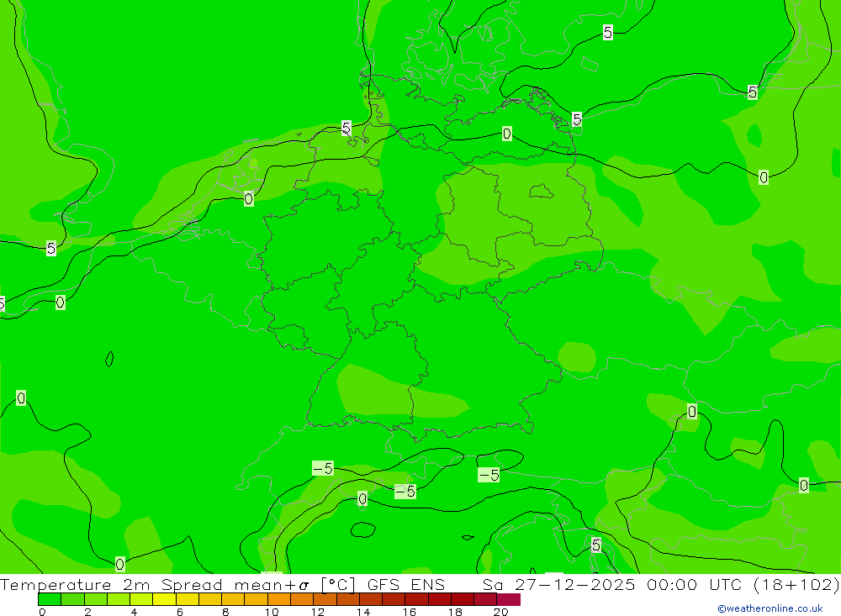Image resolution: width=841 pixels, height=616 pixels.
Task: Click the 'Spread mean+σ' title text
Action: coord(235,584)
